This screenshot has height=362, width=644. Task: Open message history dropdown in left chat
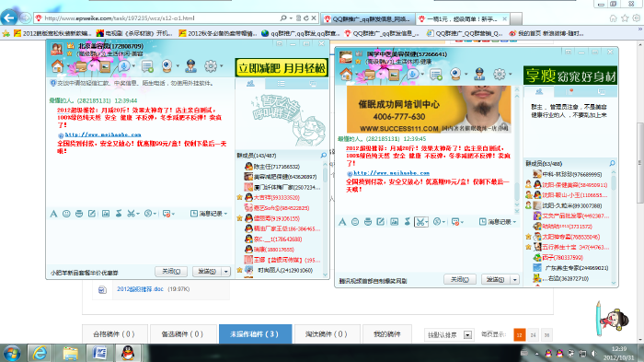tap(209, 214)
